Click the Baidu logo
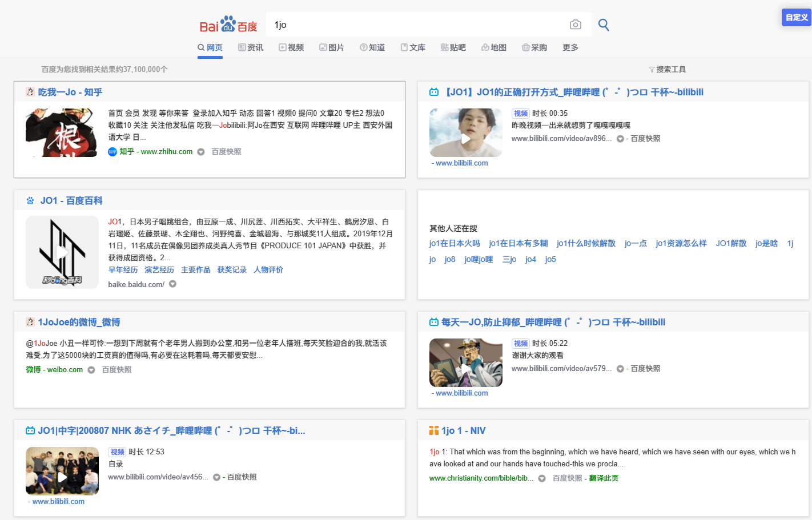 (x=228, y=25)
